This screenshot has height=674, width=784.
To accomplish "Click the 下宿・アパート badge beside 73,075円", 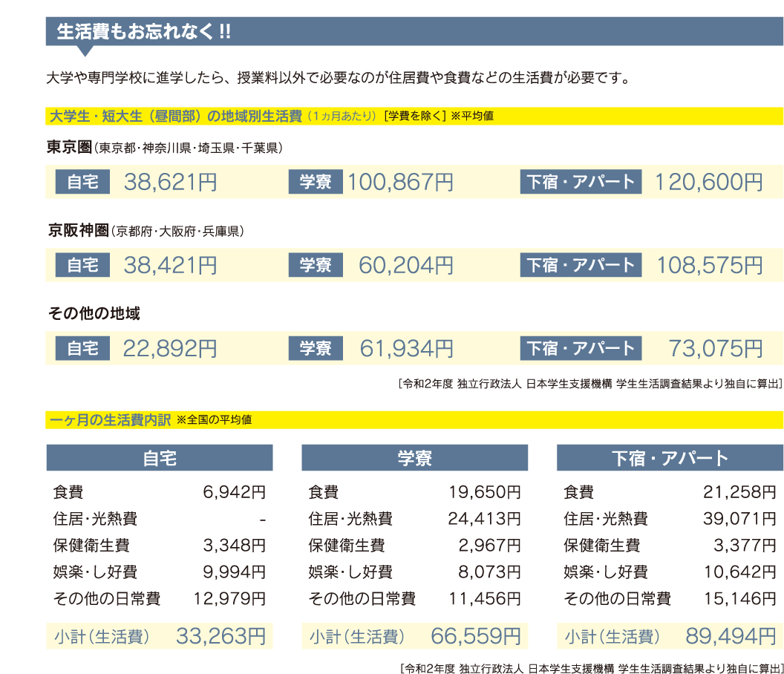I will click(581, 348).
